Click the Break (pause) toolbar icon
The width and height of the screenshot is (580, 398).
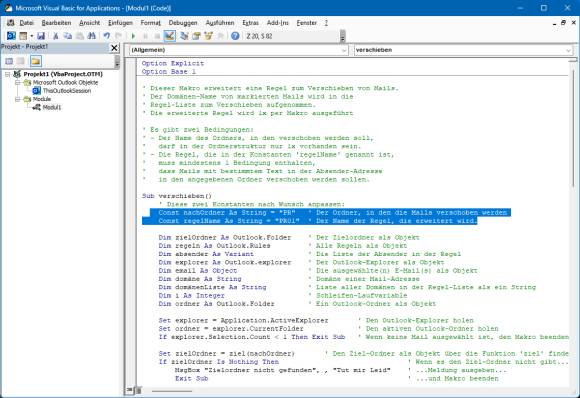point(145,36)
